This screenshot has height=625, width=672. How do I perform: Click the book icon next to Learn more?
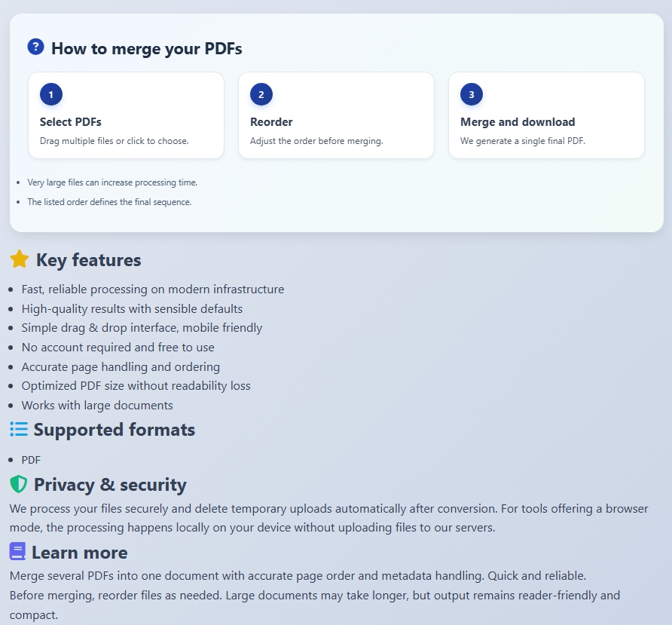coord(17,552)
